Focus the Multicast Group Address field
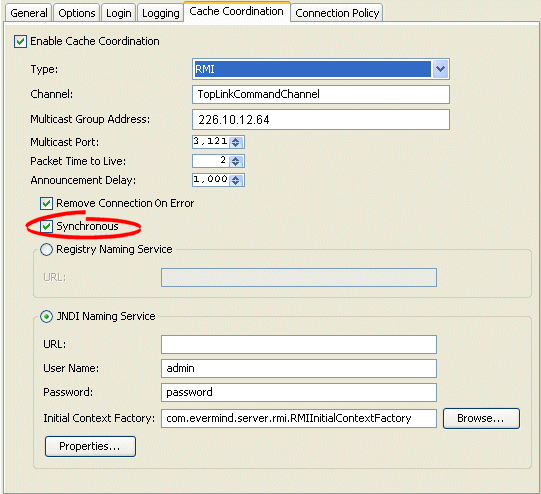The image size is (541, 494). (x=321, y=120)
